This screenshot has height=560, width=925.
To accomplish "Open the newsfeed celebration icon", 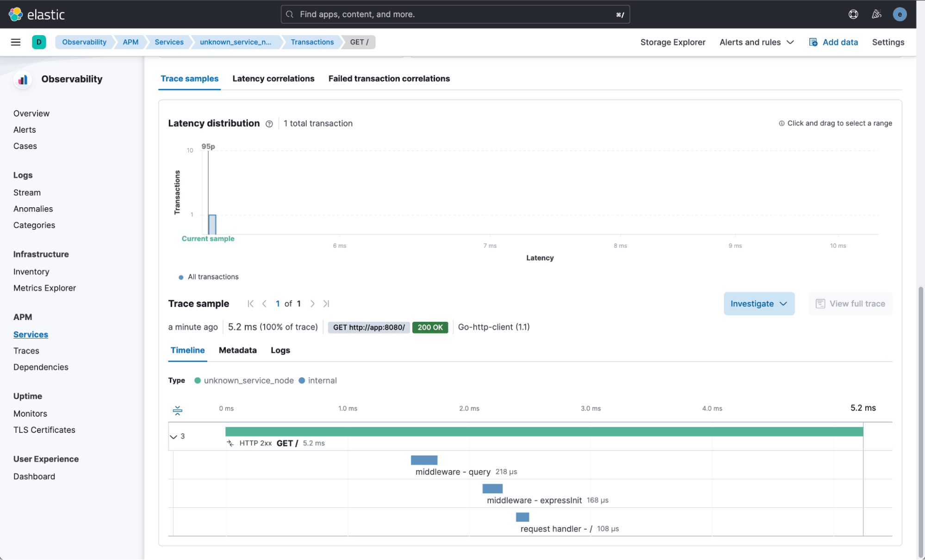I will (x=876, y=14).
